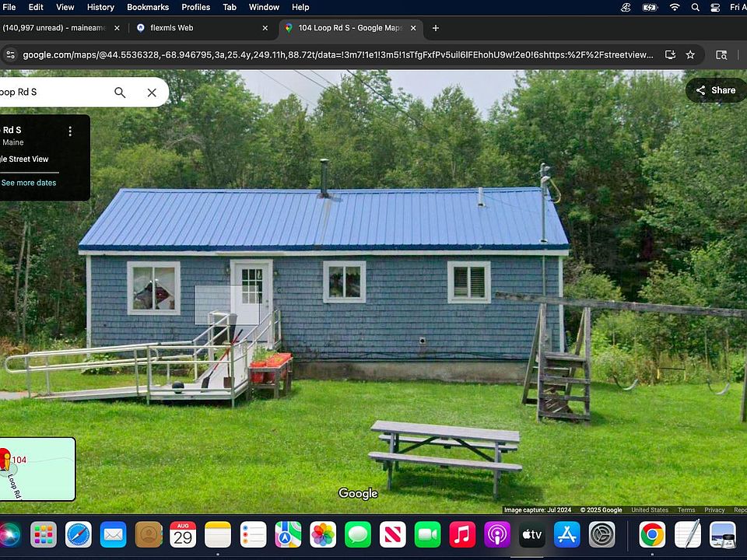Open a new browser tab
Image resolution: width=747 pixels, height=560 pixels.
tap(436, 28)
